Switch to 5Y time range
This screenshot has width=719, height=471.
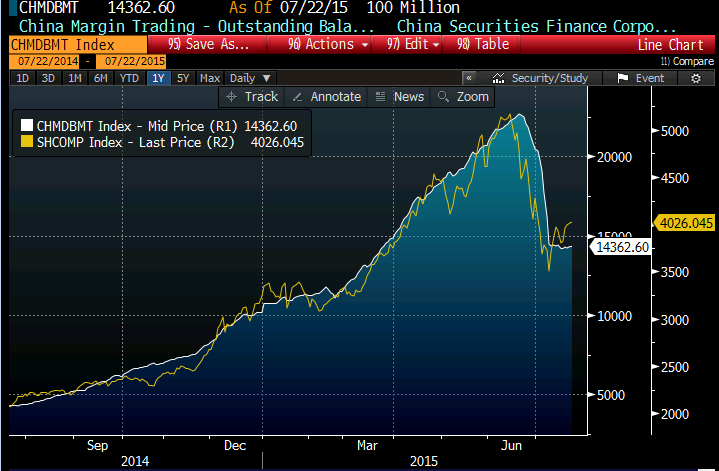[x=182, y=78]
